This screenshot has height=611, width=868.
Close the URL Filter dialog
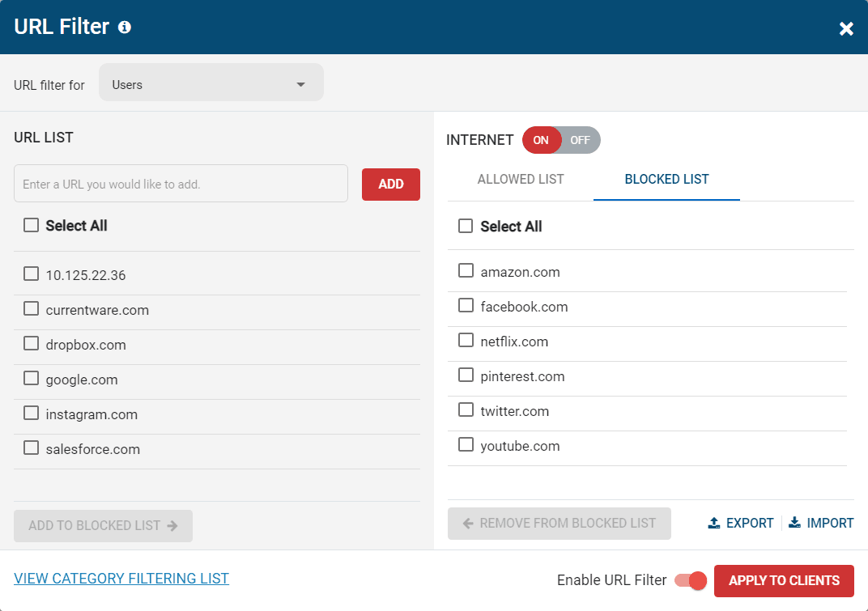tap(846, 29)
